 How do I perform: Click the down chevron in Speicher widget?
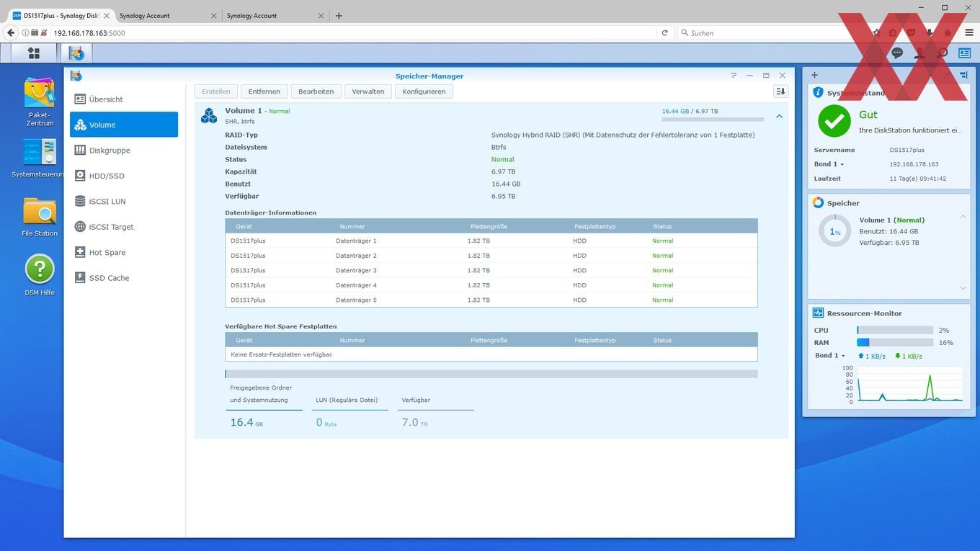pos(963,288)
